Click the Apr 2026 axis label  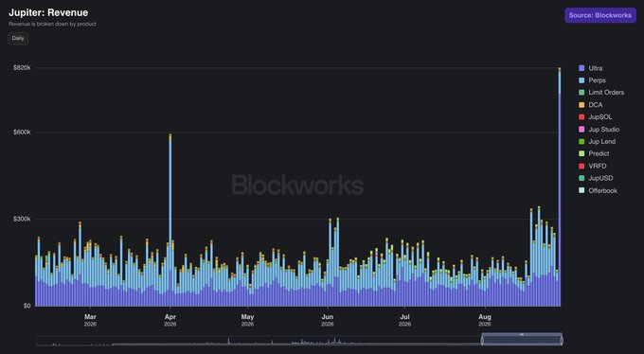170,320
